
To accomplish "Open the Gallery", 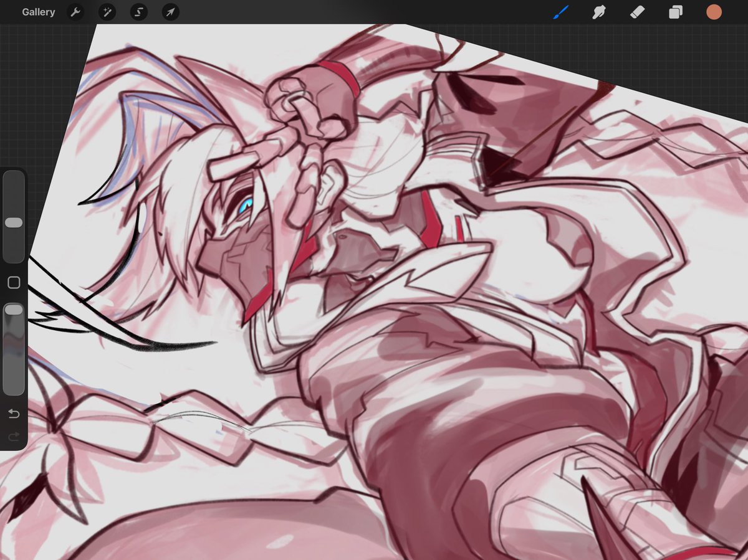I will click(x=38, y=12).
